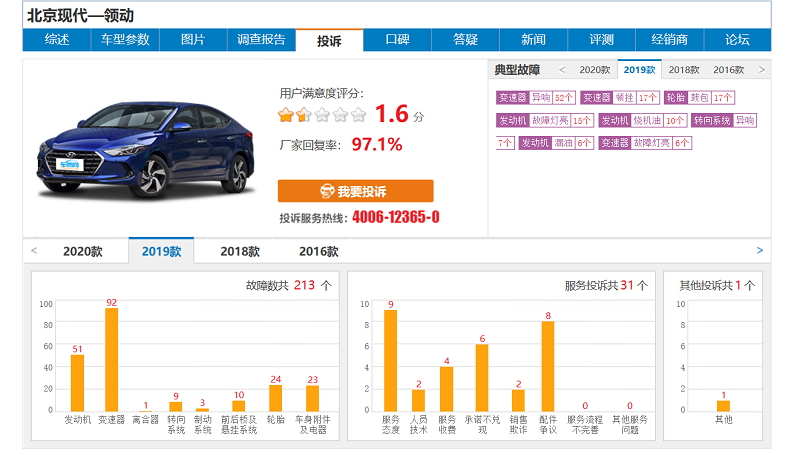Select 2019款 in lower year tabs

(x=161, y=251)
